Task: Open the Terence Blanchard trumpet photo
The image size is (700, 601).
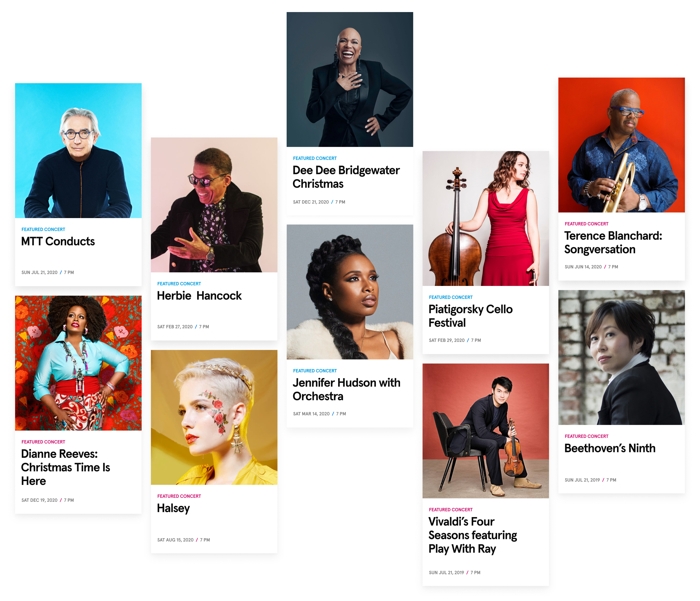Action: pos(621,145)
